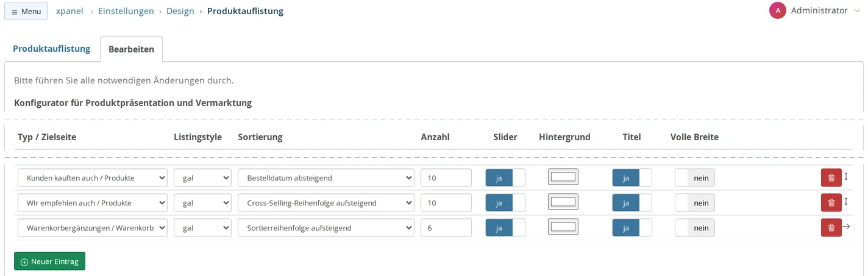Toggle Slider for Kunden kauften auch row
The height and width of the screenshot is (276, 868).
point(505,178)
